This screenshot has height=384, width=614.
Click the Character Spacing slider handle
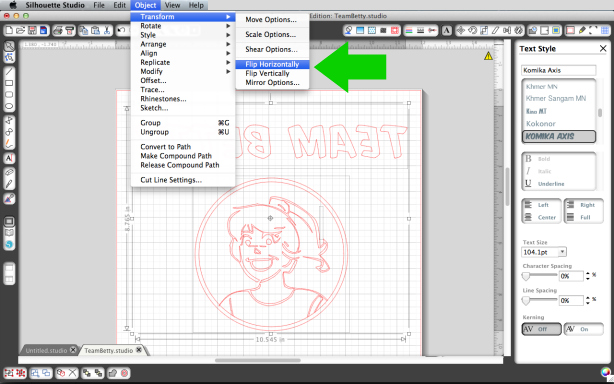526,276
